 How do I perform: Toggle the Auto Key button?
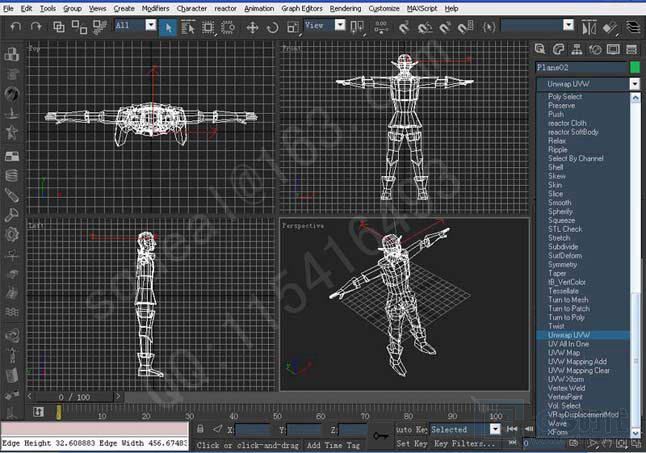pos(411,430)
